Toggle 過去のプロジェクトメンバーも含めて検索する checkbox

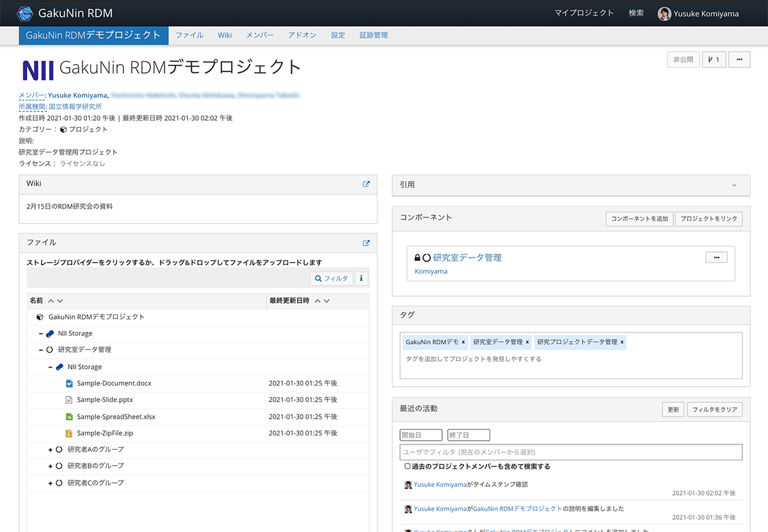[408, 467]
